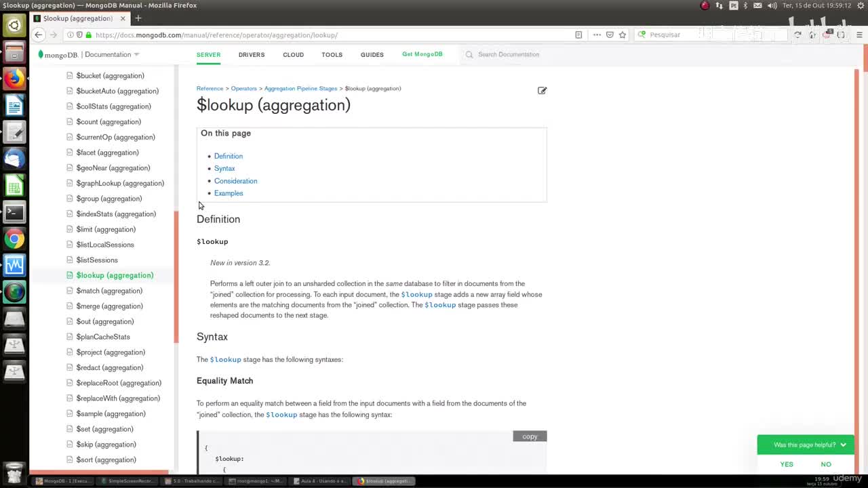Viewport: 868px width, 488px height.
Task: Open $group (aggregation) in sidebar
Action: (108, 199)
